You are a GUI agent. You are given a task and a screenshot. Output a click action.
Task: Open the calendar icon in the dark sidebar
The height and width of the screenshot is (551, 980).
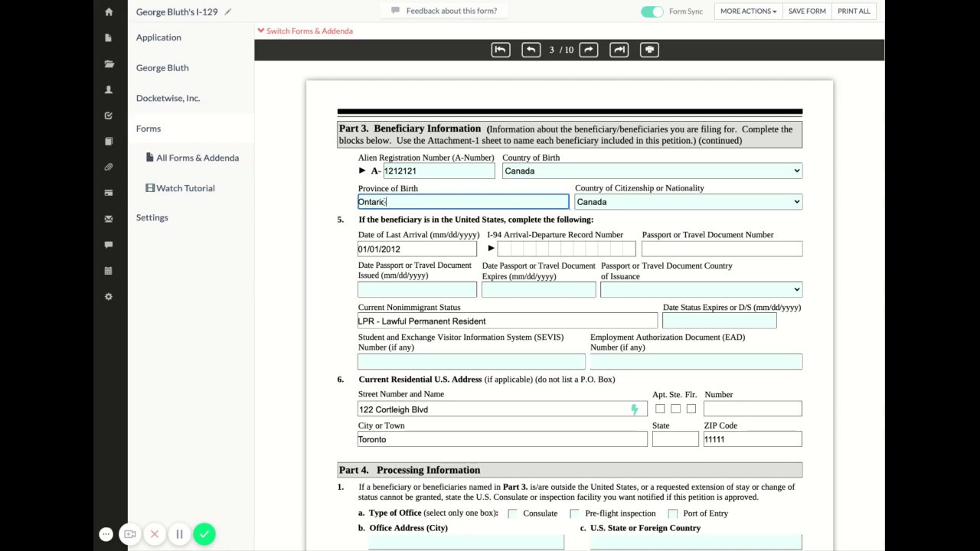click(109, 271)
